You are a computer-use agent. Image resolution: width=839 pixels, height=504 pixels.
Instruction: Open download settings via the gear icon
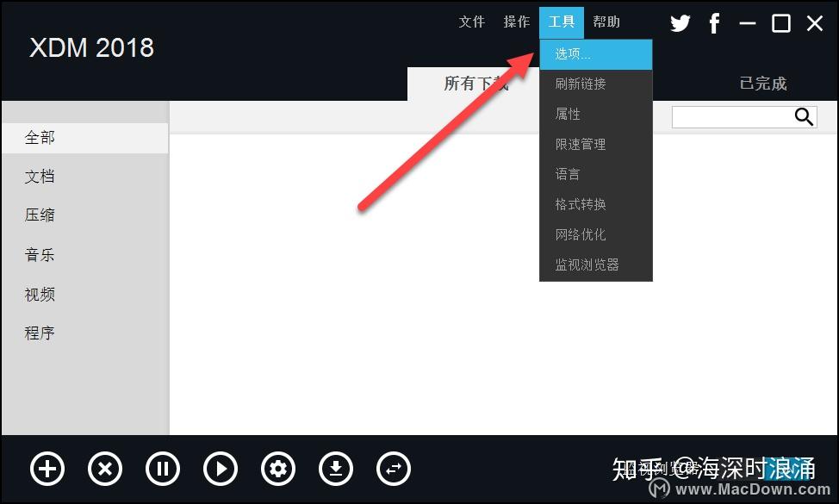tap(277, 469)
